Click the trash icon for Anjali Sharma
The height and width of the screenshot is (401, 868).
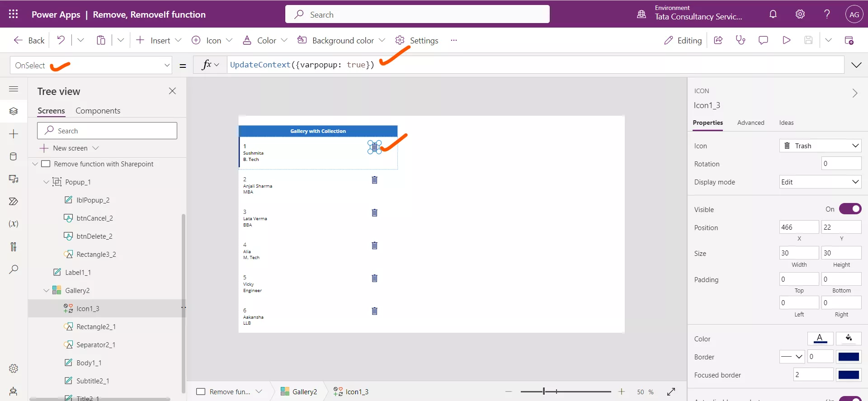[374, 180]
